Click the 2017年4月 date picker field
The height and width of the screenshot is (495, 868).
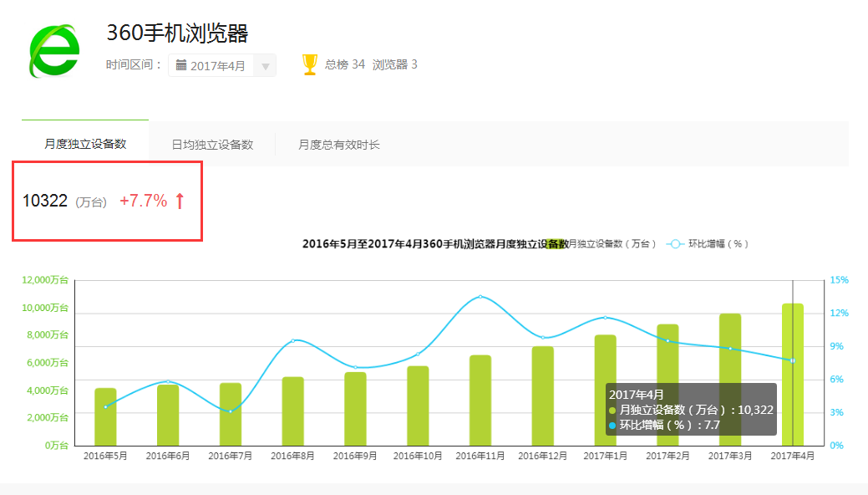click(x=222, y=66)
